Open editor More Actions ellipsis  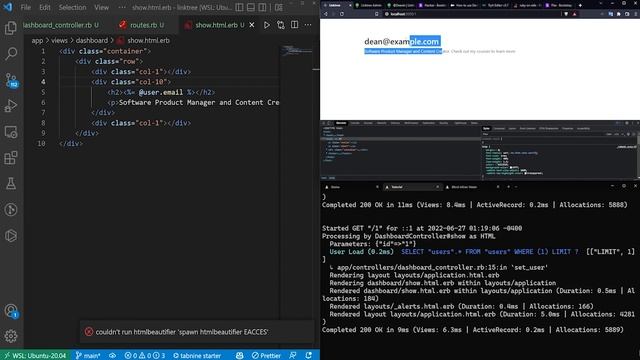pyautogui.click(x=308, y=25)
